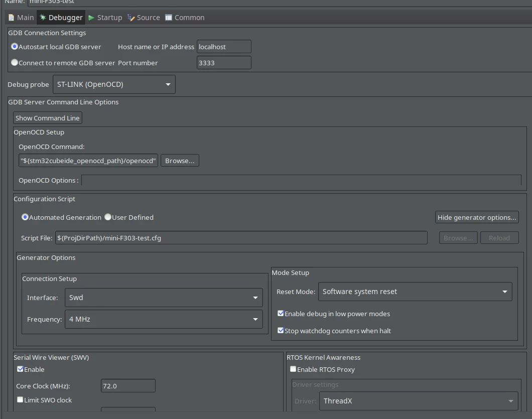Click the "Generator Options" label
Viewport: 532px width, 419px height.
click(46, 258)
